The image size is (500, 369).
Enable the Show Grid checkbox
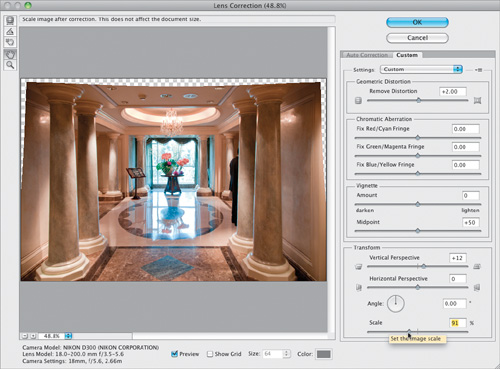coord(210,354)
